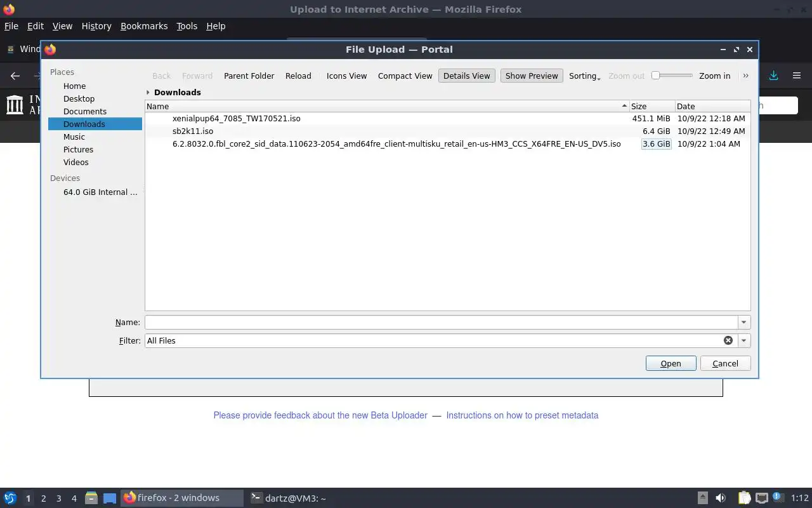812x508 pixels.
Task: Click the Firefox logo in dialog titlebar
Action: 50,50
